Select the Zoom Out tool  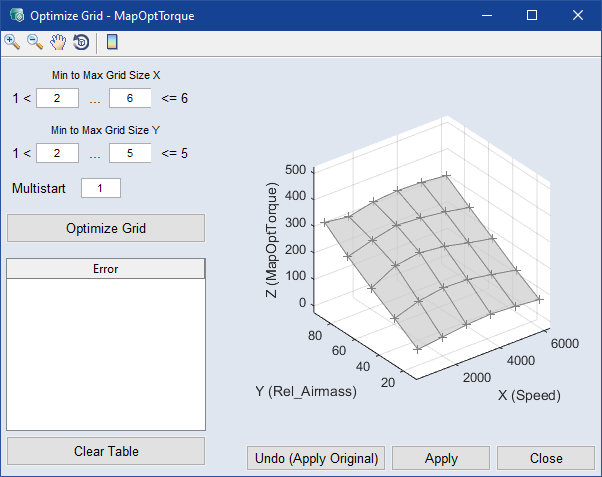click(35, 41)
